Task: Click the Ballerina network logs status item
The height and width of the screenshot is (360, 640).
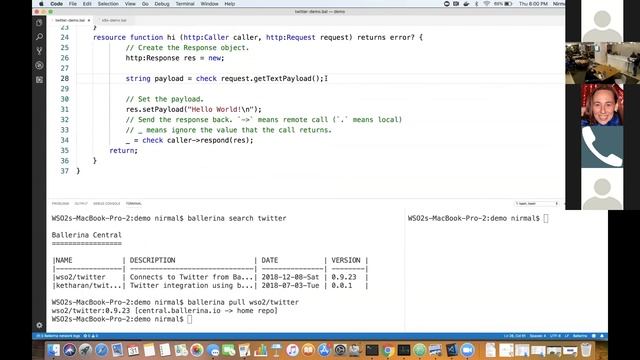Action: pos(59,336)
